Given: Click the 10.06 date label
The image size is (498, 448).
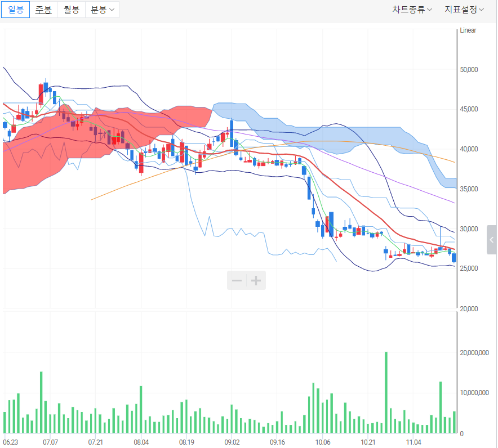Looking at the screenshot, I should [x=323, y=442].
